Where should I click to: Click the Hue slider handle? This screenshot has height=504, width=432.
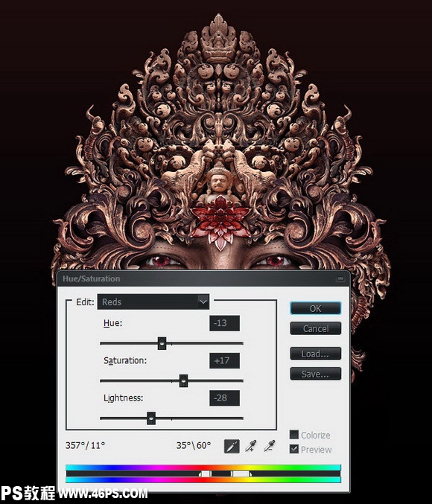162,343
